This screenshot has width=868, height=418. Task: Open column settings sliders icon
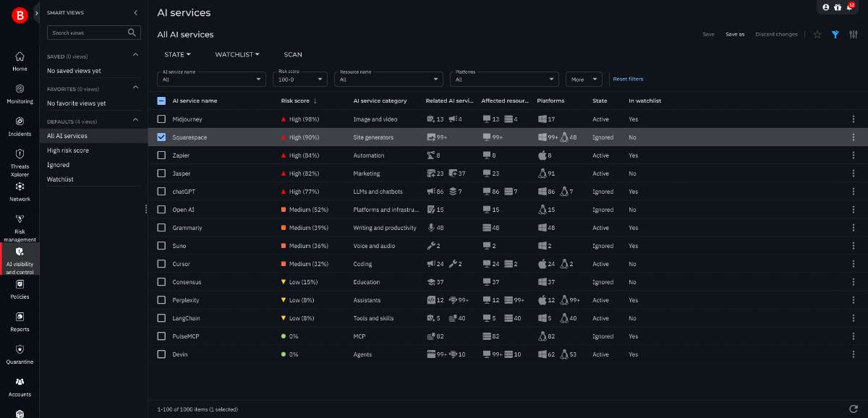pos(853,34)
